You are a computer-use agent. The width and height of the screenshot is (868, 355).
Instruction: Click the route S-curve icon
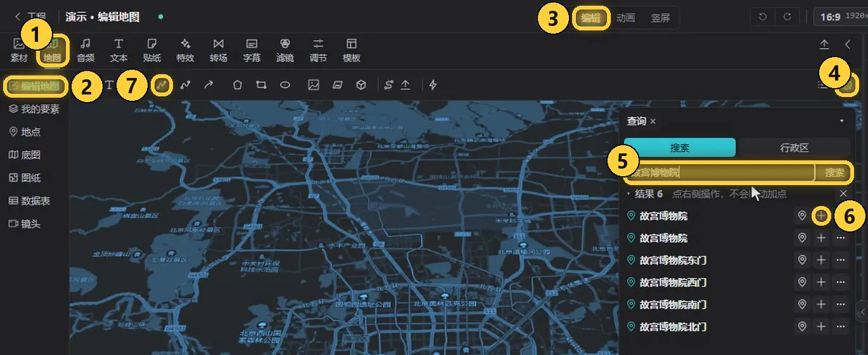point(389,85)
